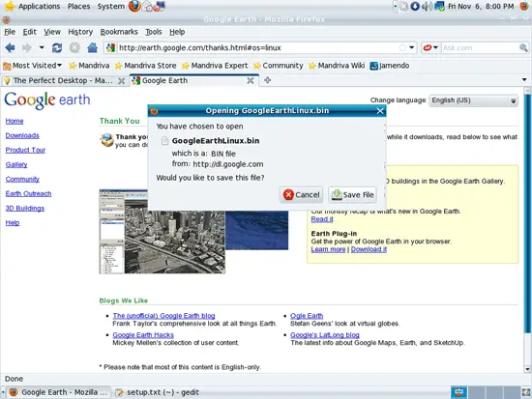Click the search magnifier in Ask.com box
The height and width of the screenshot is (399, 532).
coord(523,47)
